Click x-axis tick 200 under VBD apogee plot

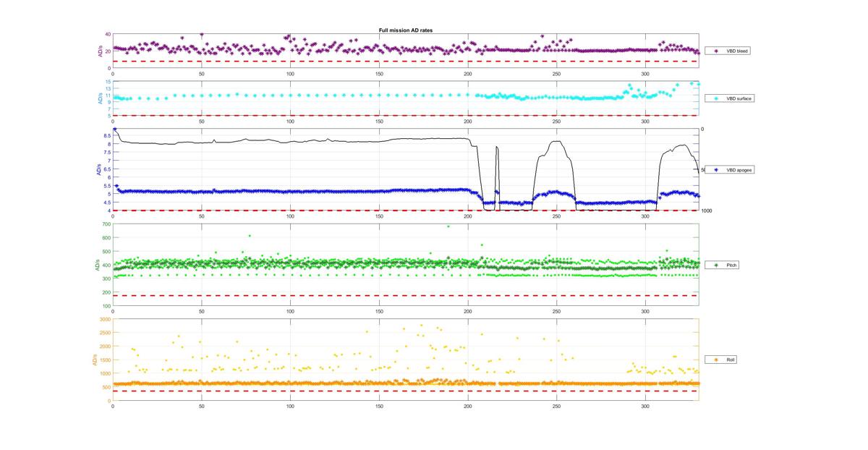468,216
